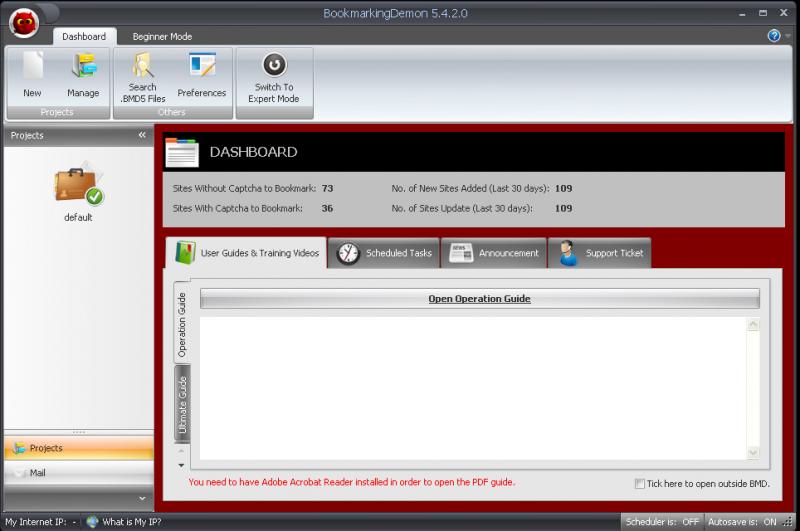Click the Adobe Acrobat Reader red notice
Viewport: 800px width, 531px height.
click(x=352, y=482)
